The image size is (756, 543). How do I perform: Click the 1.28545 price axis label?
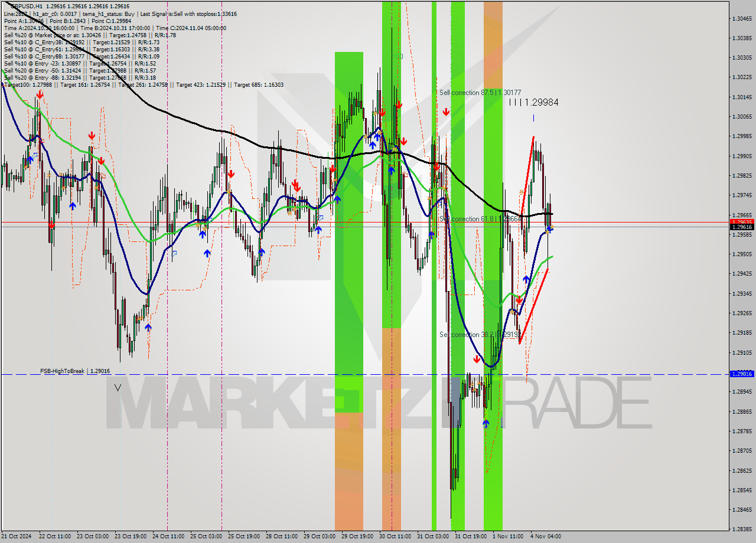click(742, 490)
